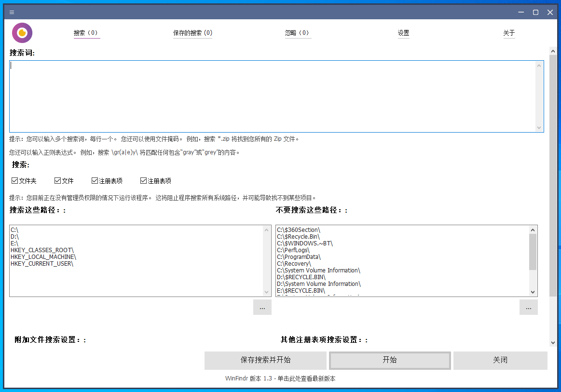Open exclusion path browser '...' on right
Image resolution: width=561 pixels, height=392 pixels.
click(x=528, y=307)
